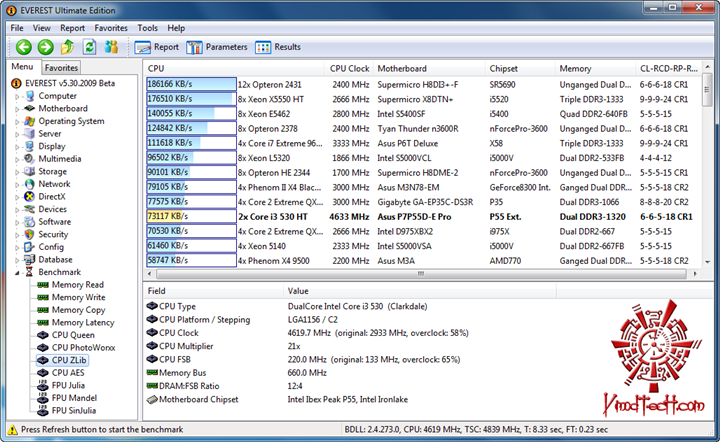Expand the Computer tree node
This screenshot has width=720, height=442.
coord(17,97)
